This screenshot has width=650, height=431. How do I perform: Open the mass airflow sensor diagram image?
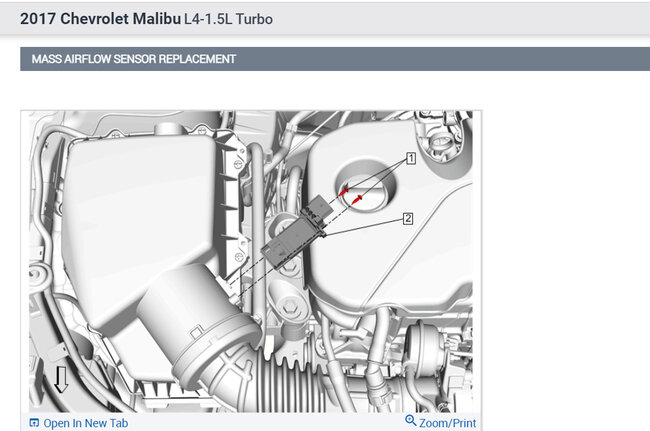tap(251, 262)
